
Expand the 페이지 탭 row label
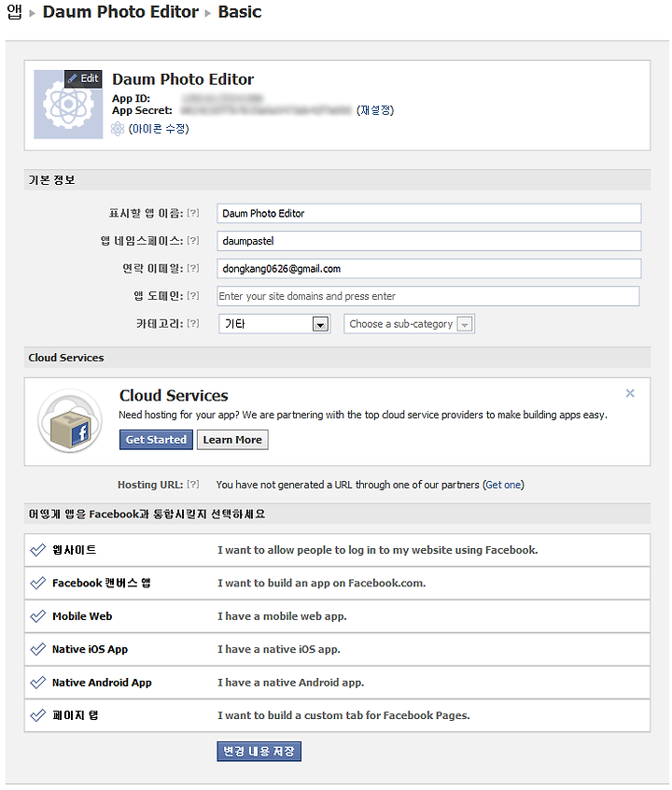(x=75, y=716)
